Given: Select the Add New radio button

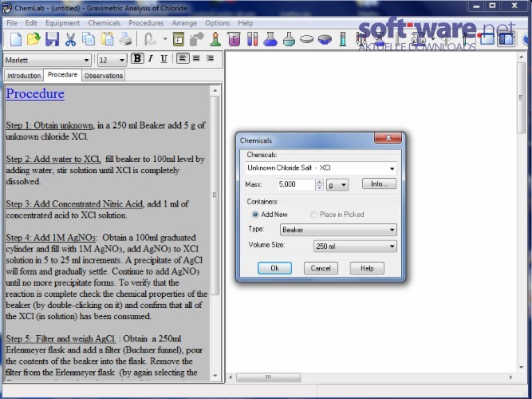Looking at the screenshot, I should tap(255, 215).
